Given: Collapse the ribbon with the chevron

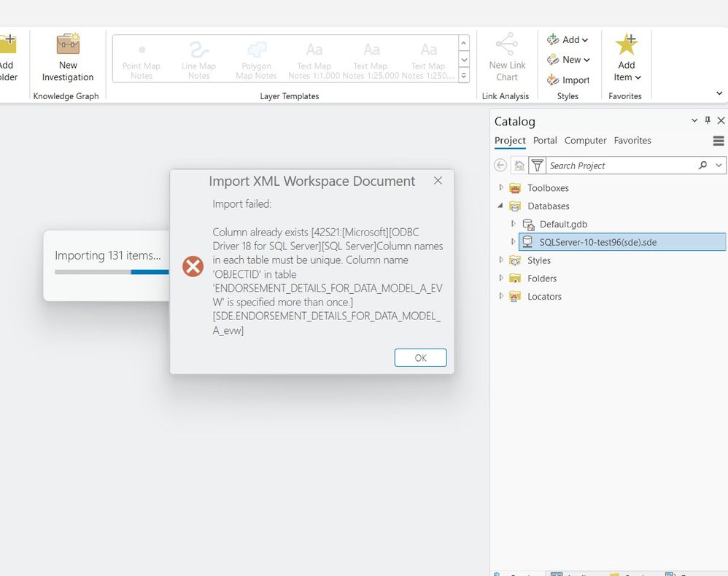Looking at the screenshot, I should pyautogui.click(x=719, y=93).
